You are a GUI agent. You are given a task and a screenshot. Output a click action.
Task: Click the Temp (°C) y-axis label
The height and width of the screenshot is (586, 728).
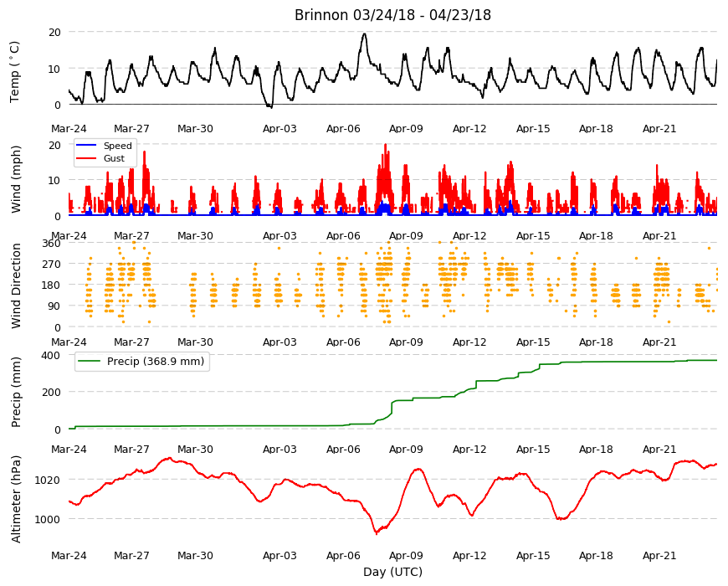pyautogui.click(x=15, y=72)
